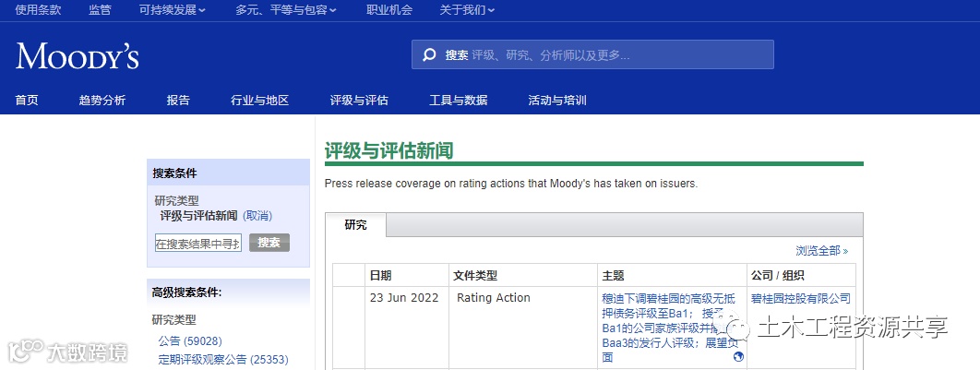The image size is (980, 370).
Task: Click the 评级与评估新闻 page heading
Action: [388, 151]
